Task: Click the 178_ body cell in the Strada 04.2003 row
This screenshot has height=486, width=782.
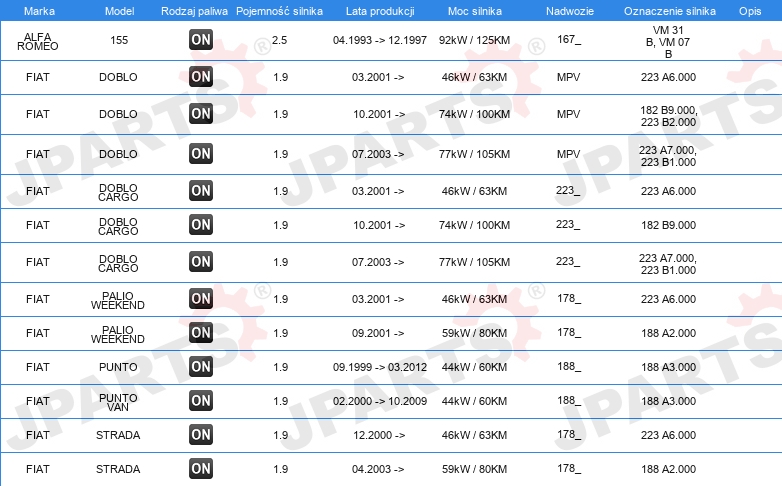Action: click(x=569, y=468)
